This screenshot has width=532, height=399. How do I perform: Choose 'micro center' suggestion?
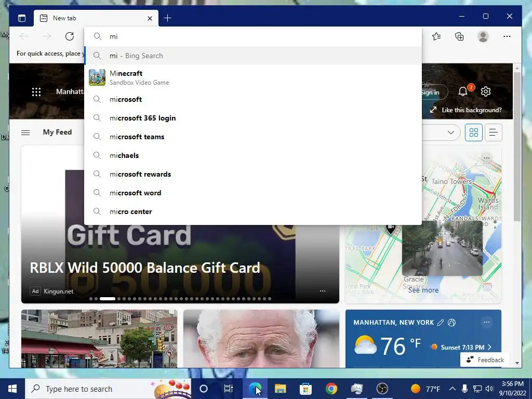pos(253,211)
